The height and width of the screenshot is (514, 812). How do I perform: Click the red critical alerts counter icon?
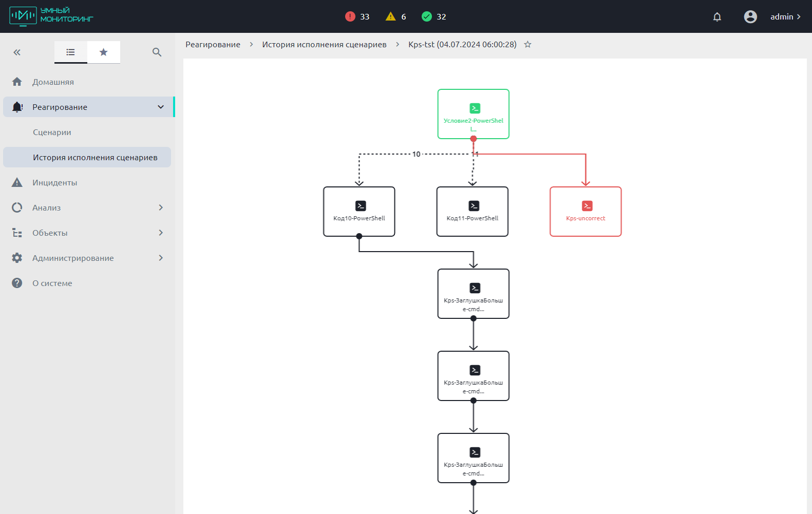pos(350,16)
